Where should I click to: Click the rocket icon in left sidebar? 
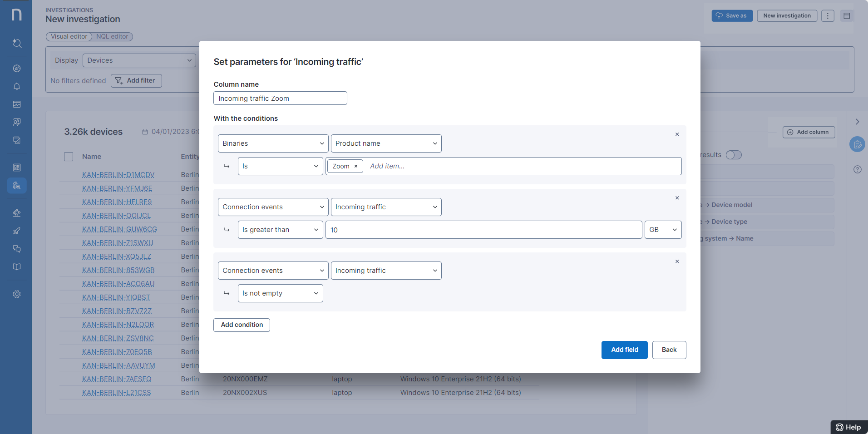tap(17, 231)
